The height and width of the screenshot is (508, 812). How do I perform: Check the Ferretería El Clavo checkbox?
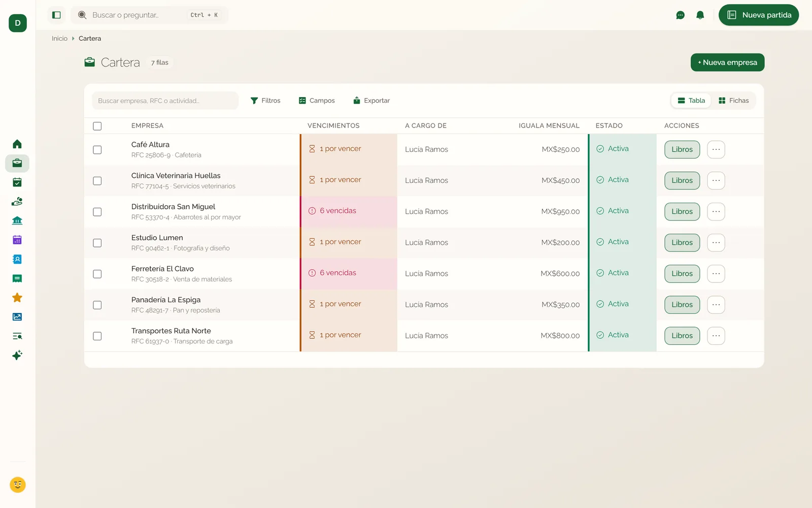pos(97,274)
